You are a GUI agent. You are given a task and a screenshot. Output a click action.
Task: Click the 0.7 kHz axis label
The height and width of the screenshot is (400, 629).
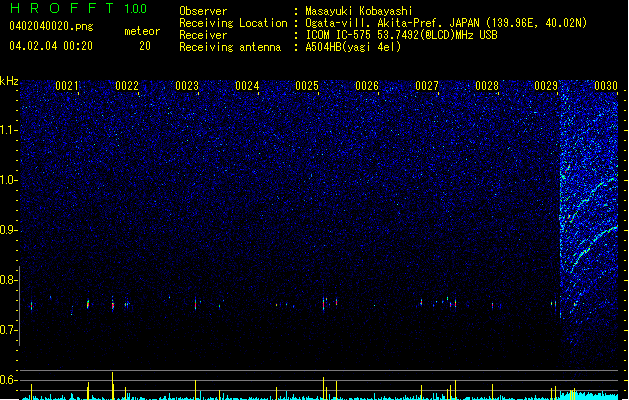9,330
